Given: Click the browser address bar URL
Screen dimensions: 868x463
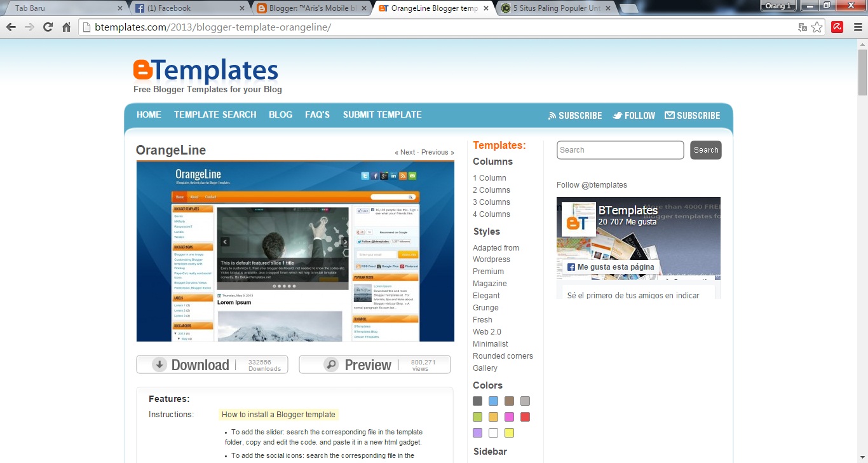Looking at the screenshot, I should pos(214,27).
